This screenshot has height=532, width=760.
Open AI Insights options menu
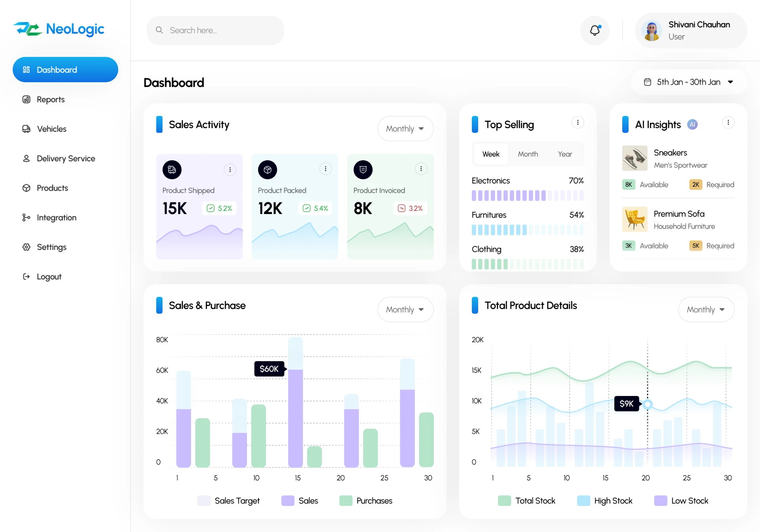728,122
